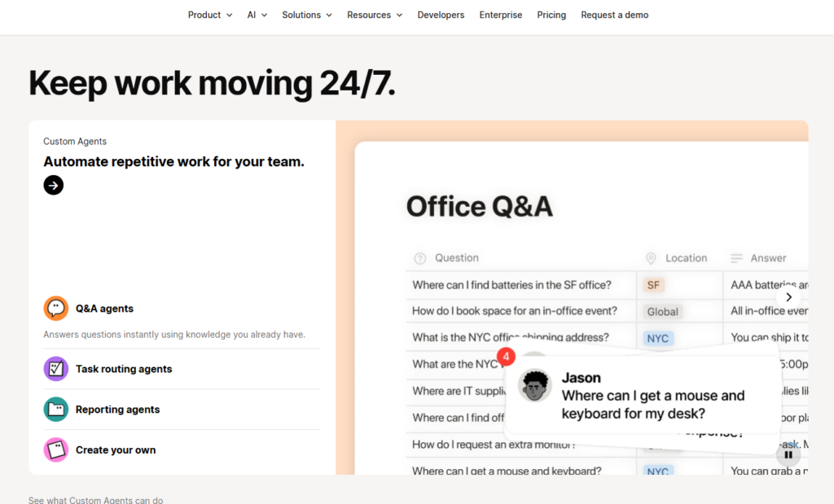This screenshot has height=504, width=834.
Task: Click Jason's mouse and keyboard message
Action: click(x=652, y=405)
